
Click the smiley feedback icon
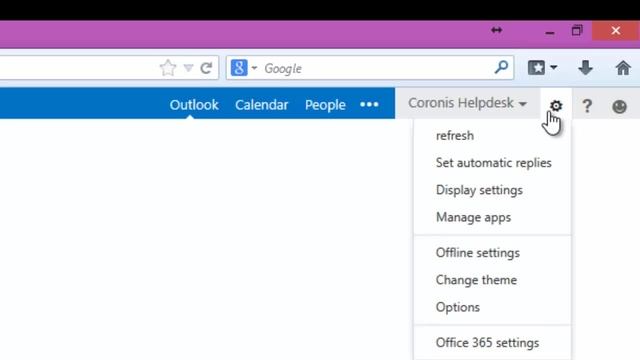[619, 107]
